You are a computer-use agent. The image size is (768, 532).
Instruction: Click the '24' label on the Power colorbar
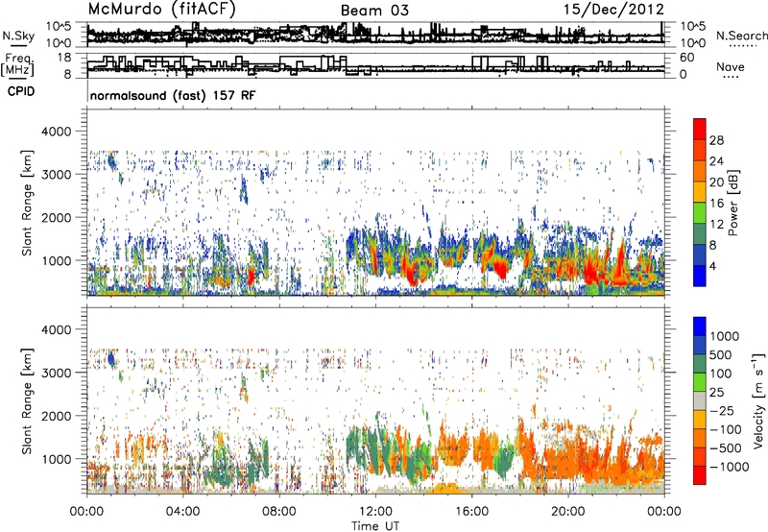(716, 161)
